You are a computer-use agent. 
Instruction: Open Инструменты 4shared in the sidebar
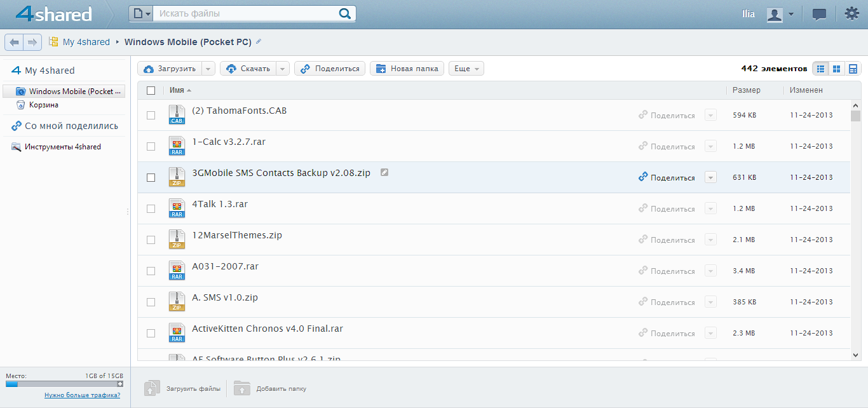[x=56, y=147]
